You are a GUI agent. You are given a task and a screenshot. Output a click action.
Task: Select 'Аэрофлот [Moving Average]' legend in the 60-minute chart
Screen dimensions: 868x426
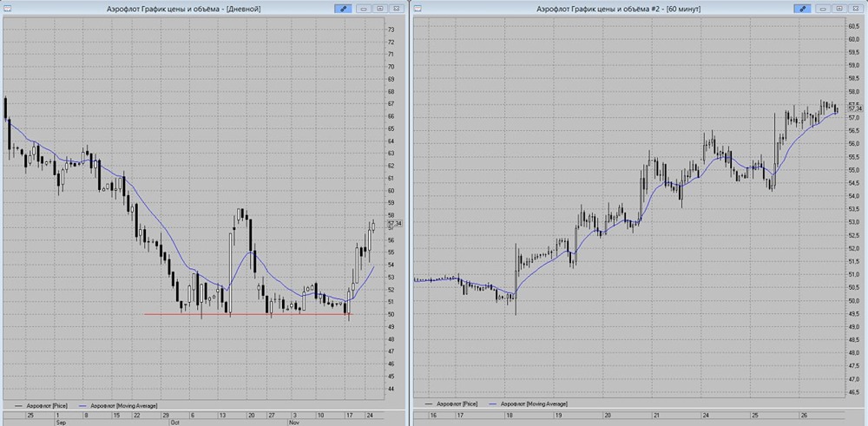(534, 403)
